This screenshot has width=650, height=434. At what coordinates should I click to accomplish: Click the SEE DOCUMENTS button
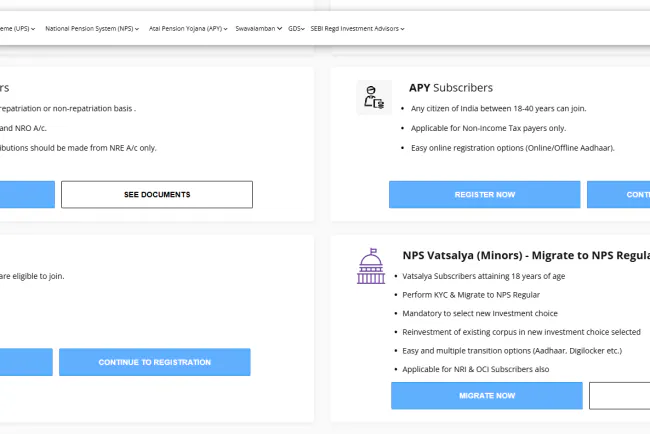[157, 194]
